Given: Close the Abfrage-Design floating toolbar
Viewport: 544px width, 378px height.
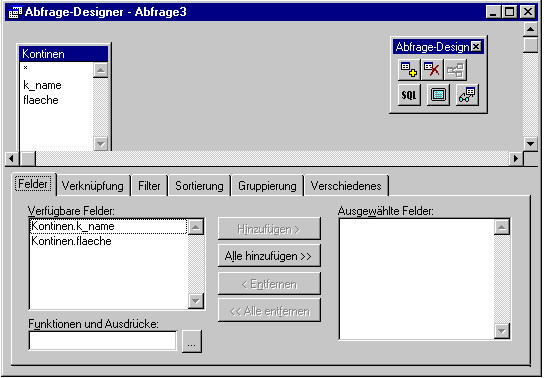Looking at the screenshot, I should (477, 46).
